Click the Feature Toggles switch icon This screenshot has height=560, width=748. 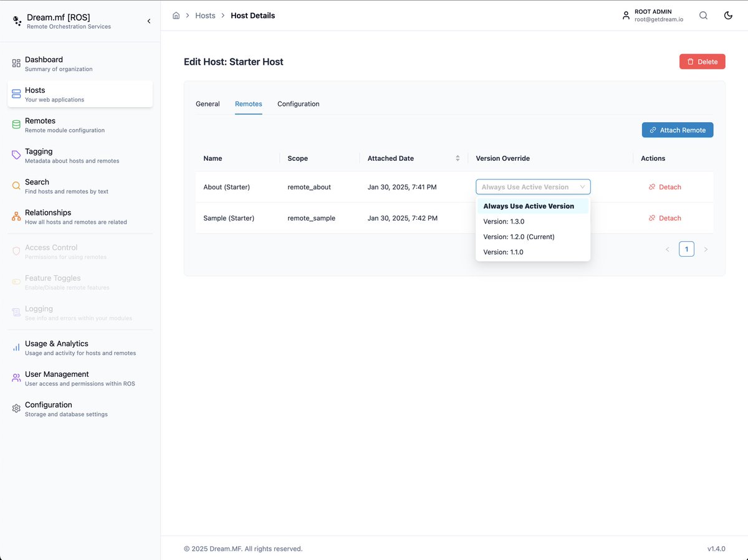[x=16, y=282]
